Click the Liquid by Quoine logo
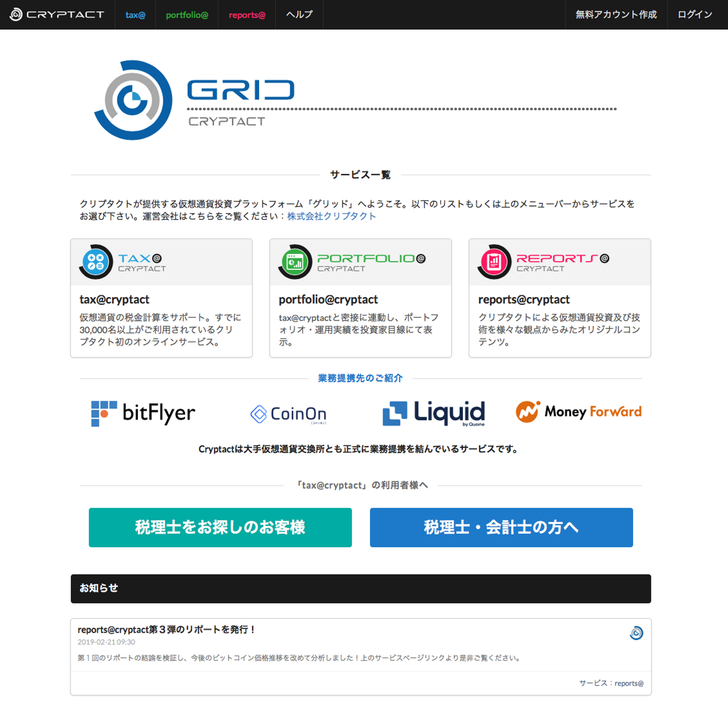Image resolution: width=728 pixels, height=704 pixels. tap(433, 413)
